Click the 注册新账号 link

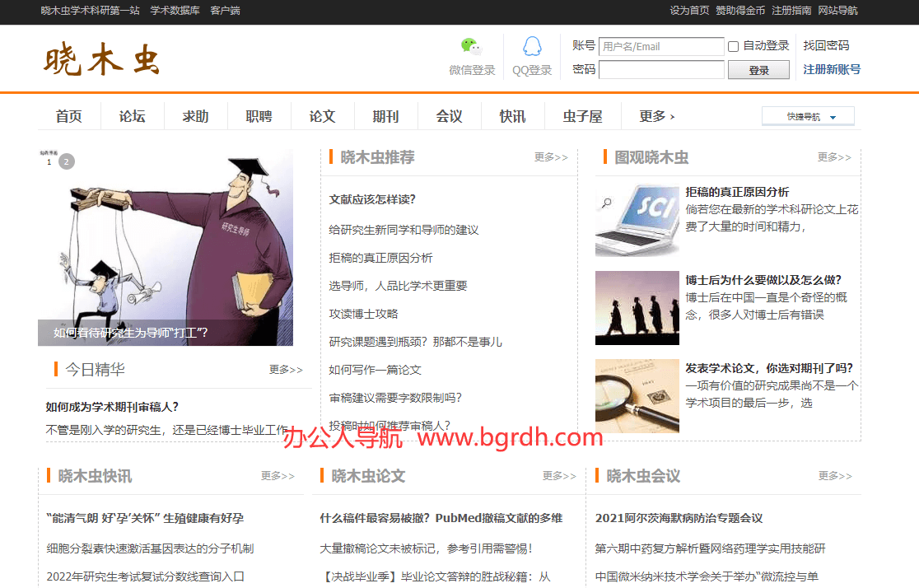tap(832, 69)
